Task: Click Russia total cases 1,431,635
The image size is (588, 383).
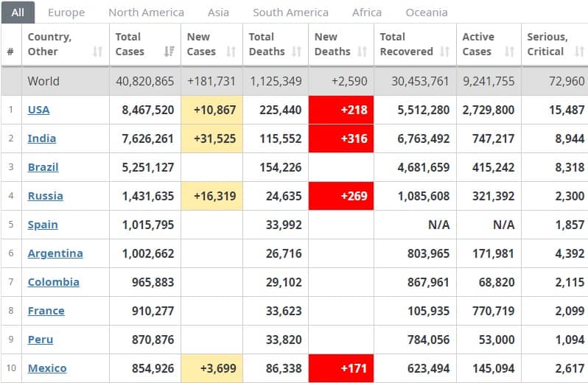Action: coord(148,196)
